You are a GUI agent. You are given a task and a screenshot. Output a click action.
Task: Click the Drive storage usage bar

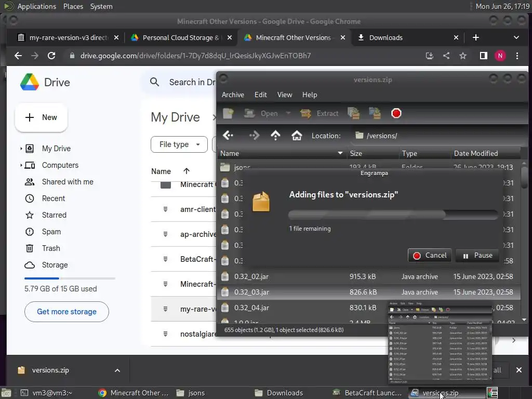70,278
